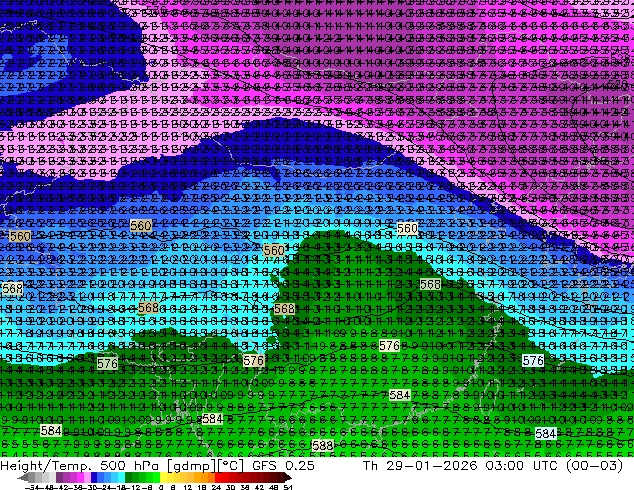Click the '(00-03)' forecast range text
The height and width of the screenshot is (490, 634).
point(594,466)
